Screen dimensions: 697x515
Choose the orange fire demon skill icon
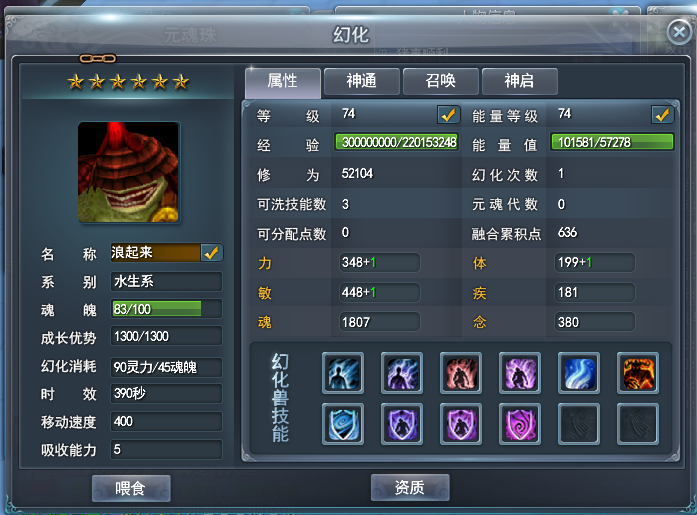click(638, 373)
